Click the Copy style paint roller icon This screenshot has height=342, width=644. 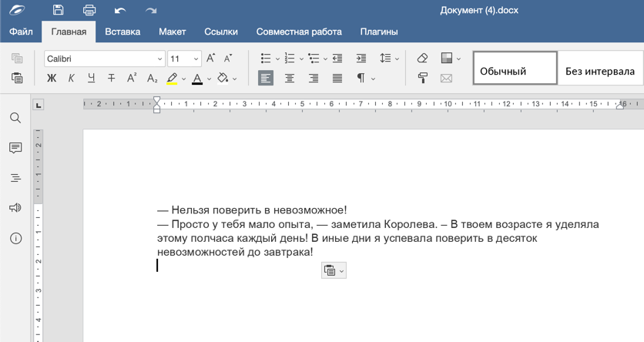[x=422, y=78]
